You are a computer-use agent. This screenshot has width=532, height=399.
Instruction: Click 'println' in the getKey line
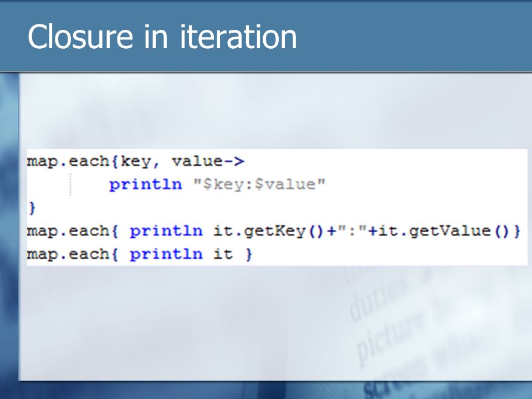(166, 232)
